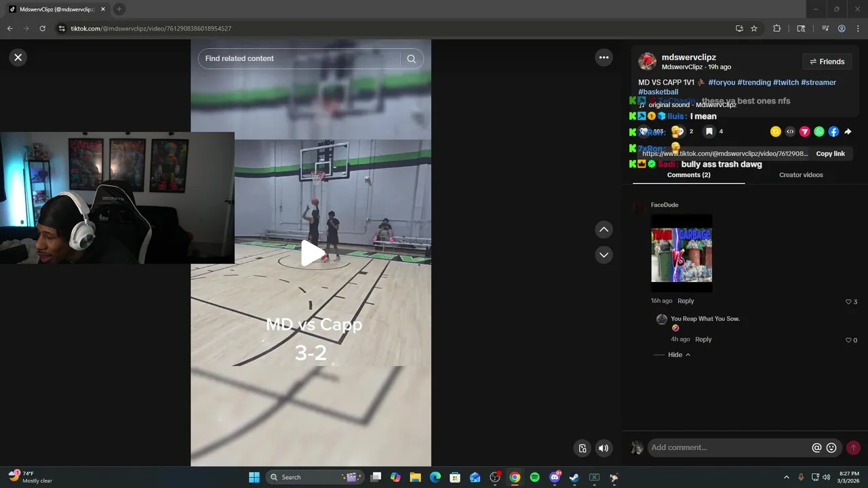View site information icon in address bar
This screenshot has height=488, width=868.
pos(62,28)
